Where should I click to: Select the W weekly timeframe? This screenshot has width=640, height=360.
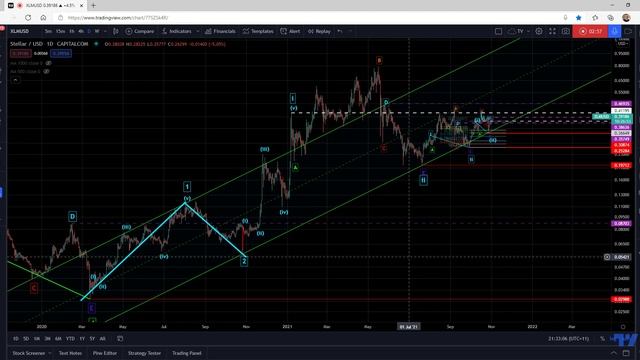point(97,31)
